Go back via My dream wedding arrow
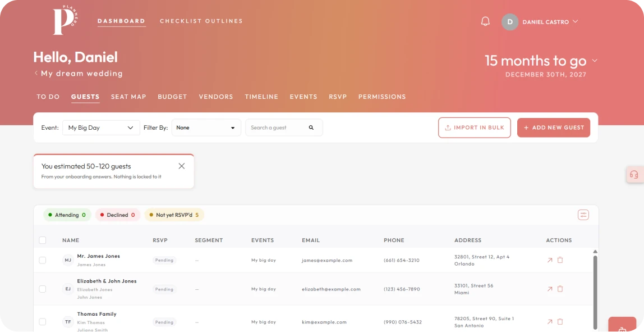The width and height of the screenshot is (644, 332). (36, 73)
